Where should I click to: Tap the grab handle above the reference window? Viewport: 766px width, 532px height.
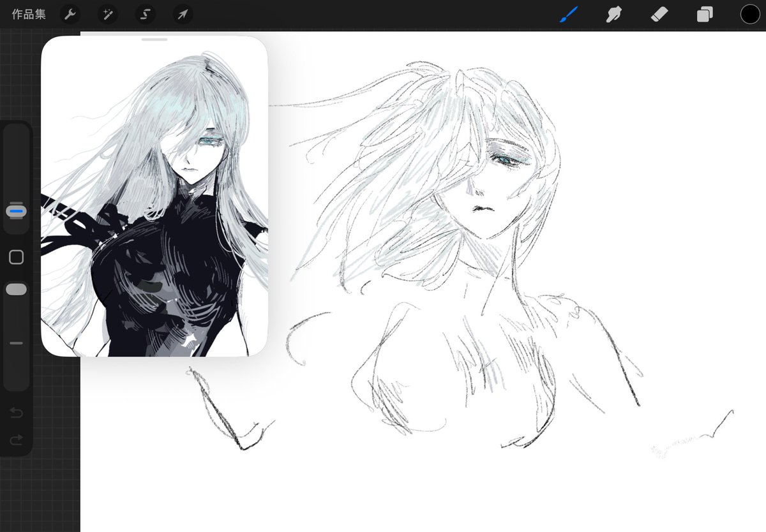coord(153,40)
